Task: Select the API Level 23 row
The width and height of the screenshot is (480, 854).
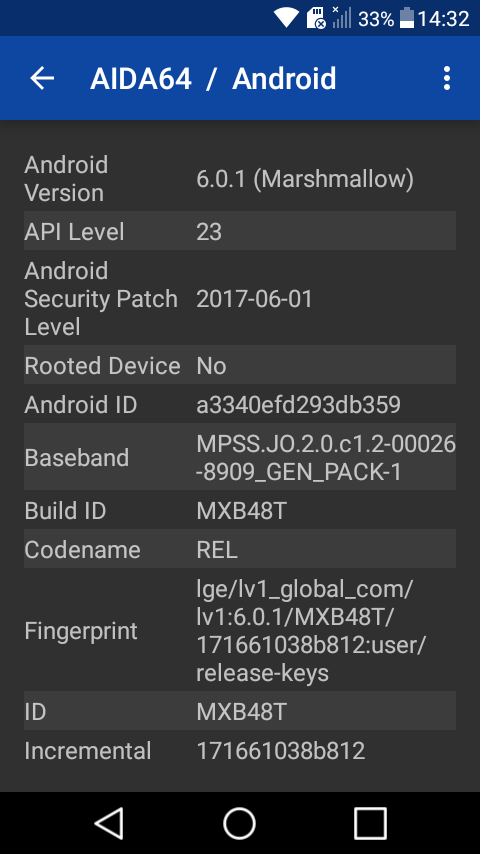Action: [240, 231]
